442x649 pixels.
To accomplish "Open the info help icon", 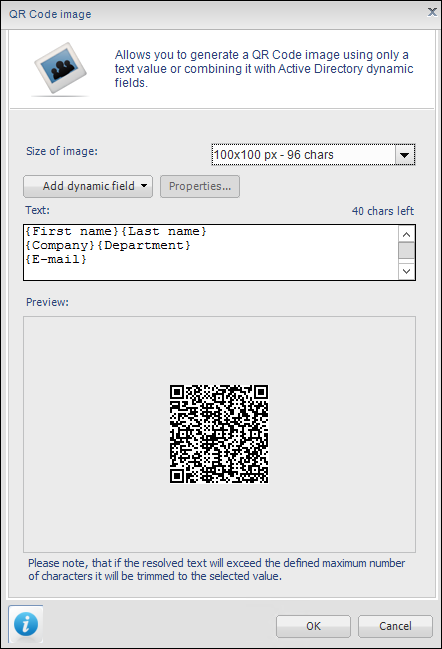I will [26, 624].
